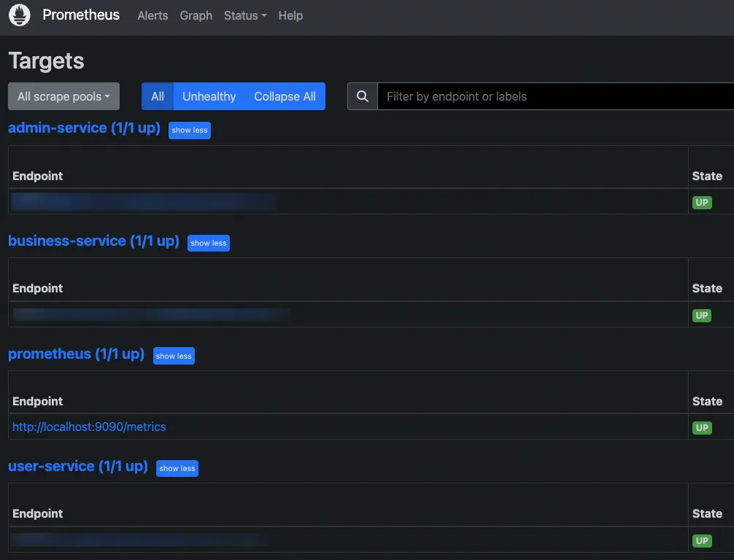734x560 pixels.
Task: Click the Prometheus flame logo icon
Action: (20, 15)
